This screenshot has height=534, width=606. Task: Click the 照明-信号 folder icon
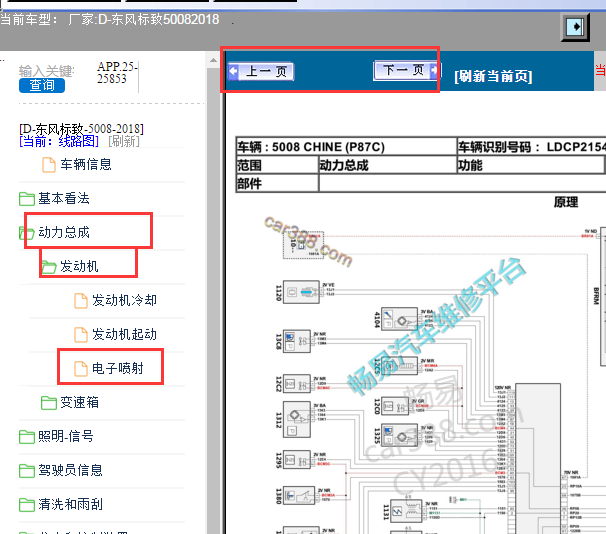pos(27,437)
